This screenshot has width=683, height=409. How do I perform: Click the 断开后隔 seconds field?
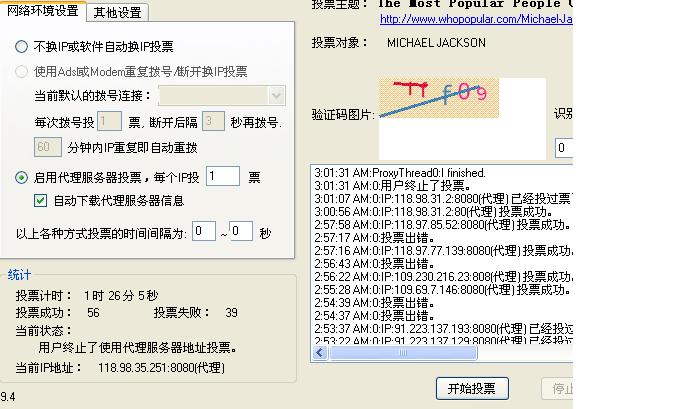click(212, 122)
